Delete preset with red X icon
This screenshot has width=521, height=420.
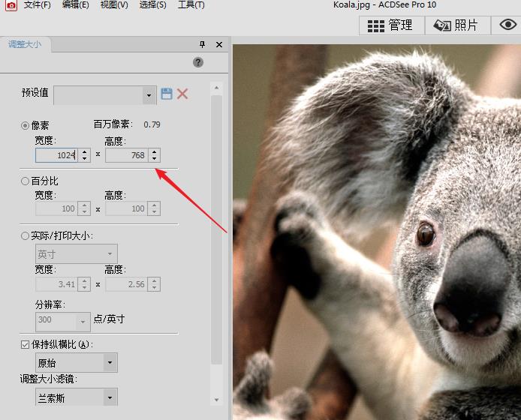coord(182,94)
